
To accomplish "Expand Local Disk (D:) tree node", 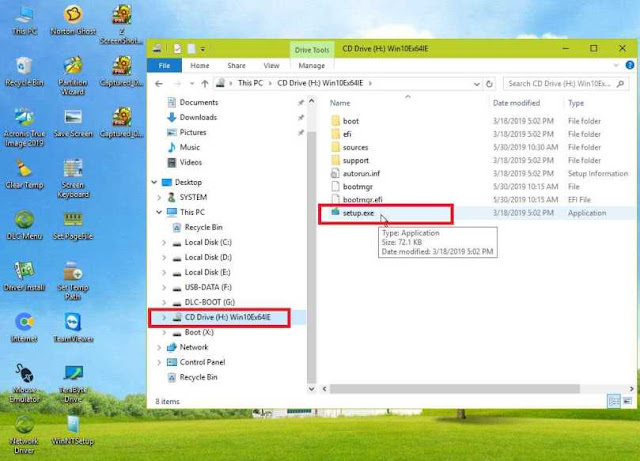I will click(164, 258).
